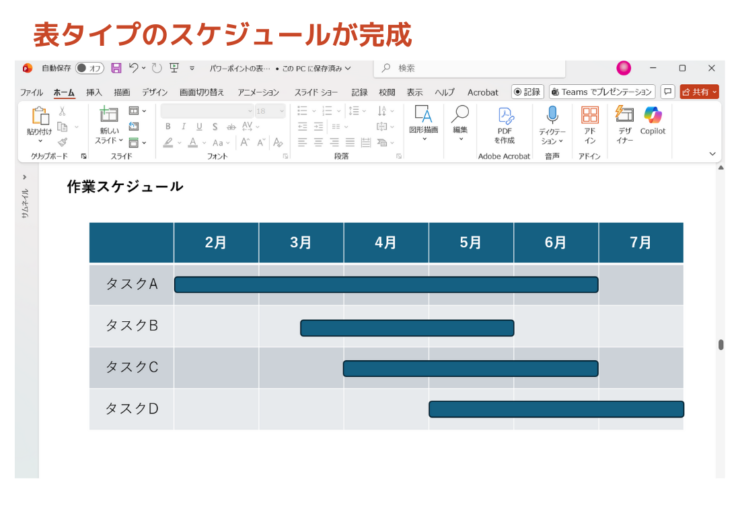Click Teams でプレゼンテーション button
The width and height of the screenshot is (740, 505).
coord(602,92)
